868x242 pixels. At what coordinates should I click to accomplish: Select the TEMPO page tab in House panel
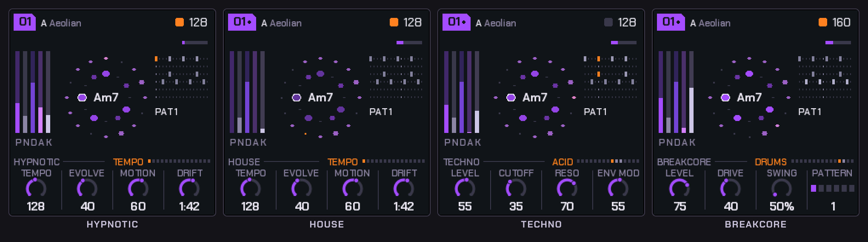343,162
